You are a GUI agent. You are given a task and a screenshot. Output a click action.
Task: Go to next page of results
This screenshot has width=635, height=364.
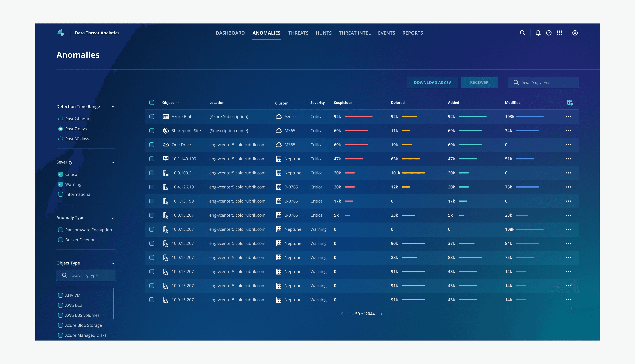(382, 314)
